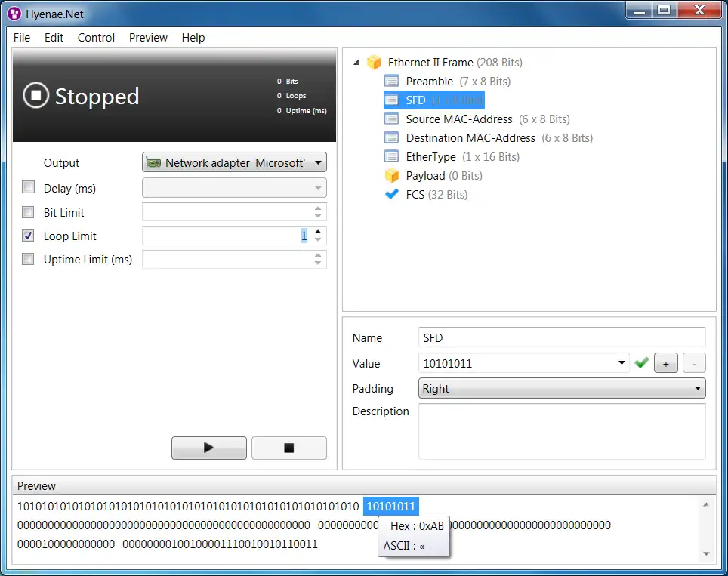The height and width of the screenshot is (576, 728).
Task: Minimize the Hyenae.Net window
Action: [640, 11]
